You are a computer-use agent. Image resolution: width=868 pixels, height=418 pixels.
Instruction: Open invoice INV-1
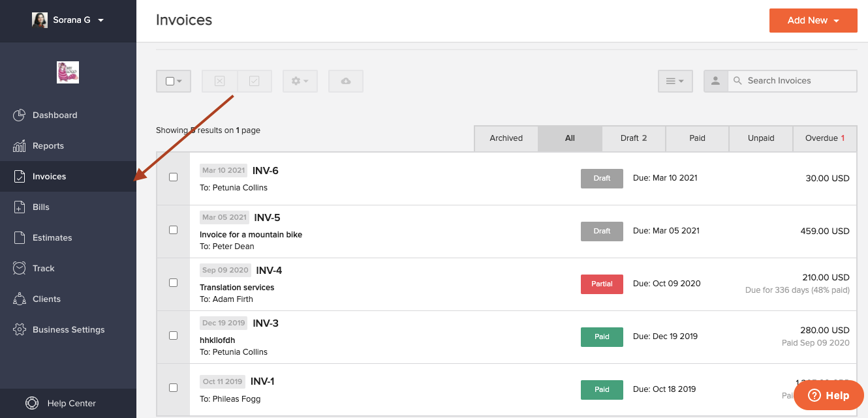[x=262, y=381]
